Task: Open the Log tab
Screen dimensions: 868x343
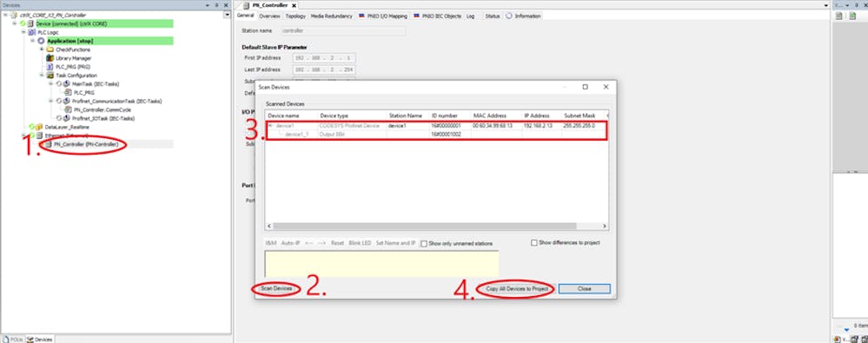Action: [471, 16]
